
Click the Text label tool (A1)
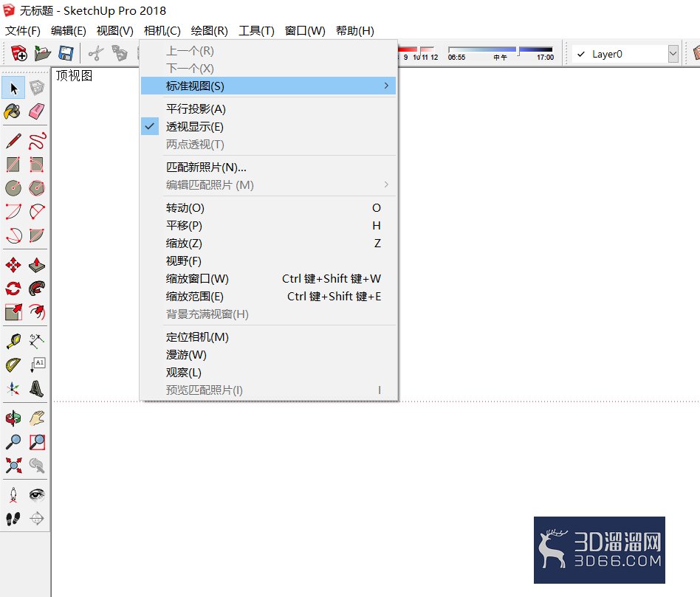tap(37, 365)
